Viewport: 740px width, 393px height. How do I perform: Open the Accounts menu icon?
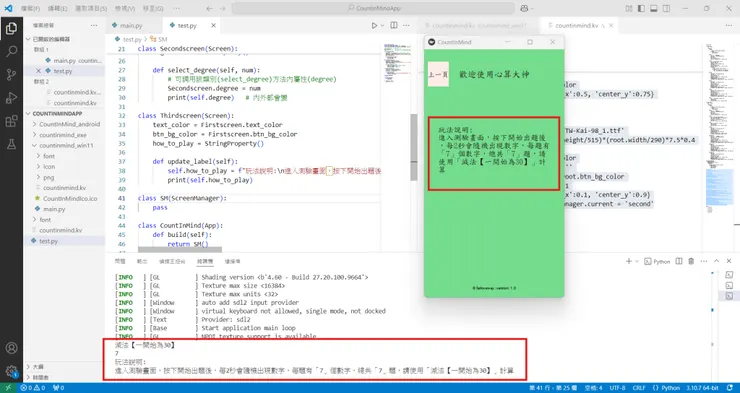coord(11,348)
